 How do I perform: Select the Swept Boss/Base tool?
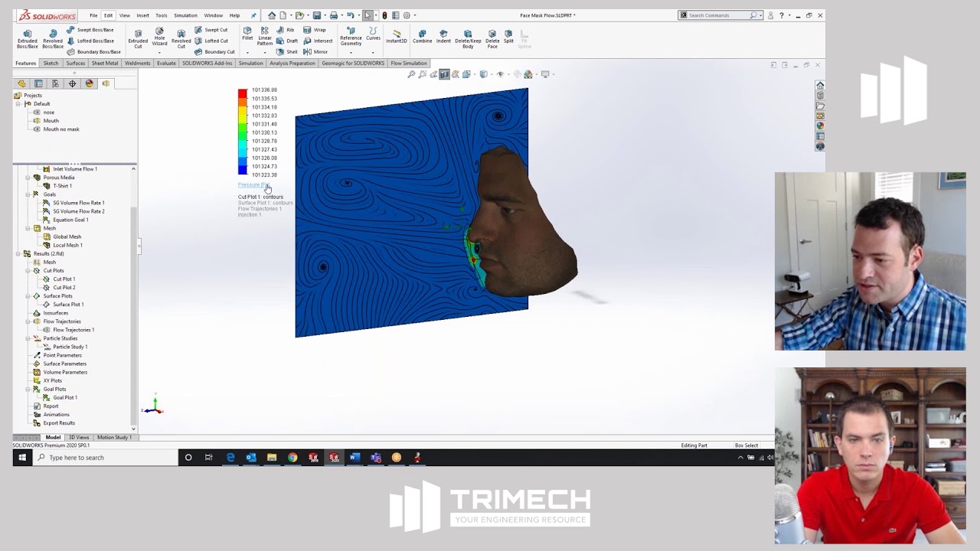pos(90,30)
